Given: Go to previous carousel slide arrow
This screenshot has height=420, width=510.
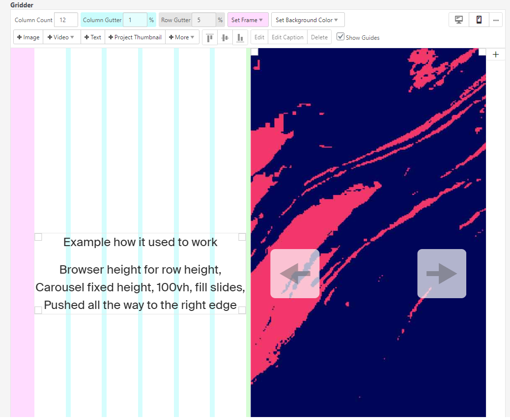Looking at the screenshot, I should 295,274.
